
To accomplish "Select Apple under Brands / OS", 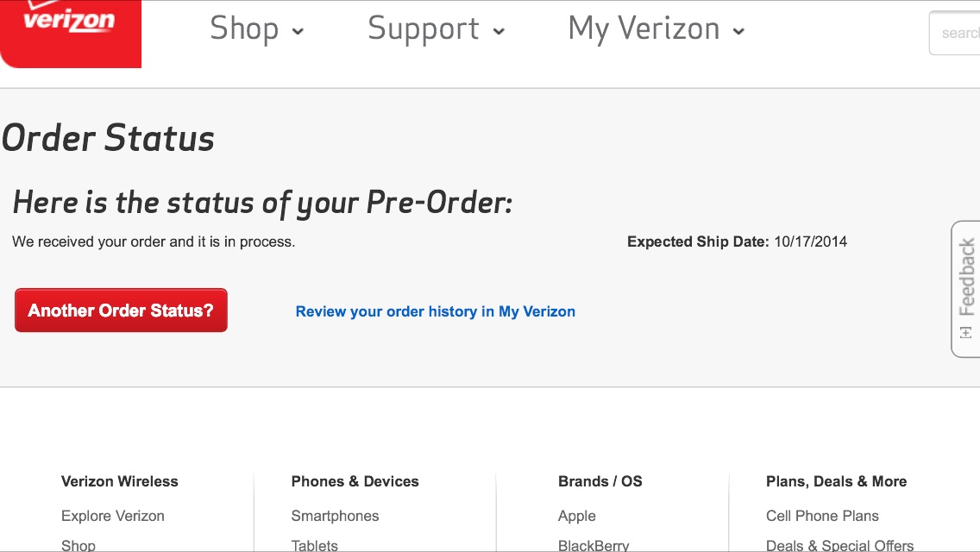I will (577, 516).
